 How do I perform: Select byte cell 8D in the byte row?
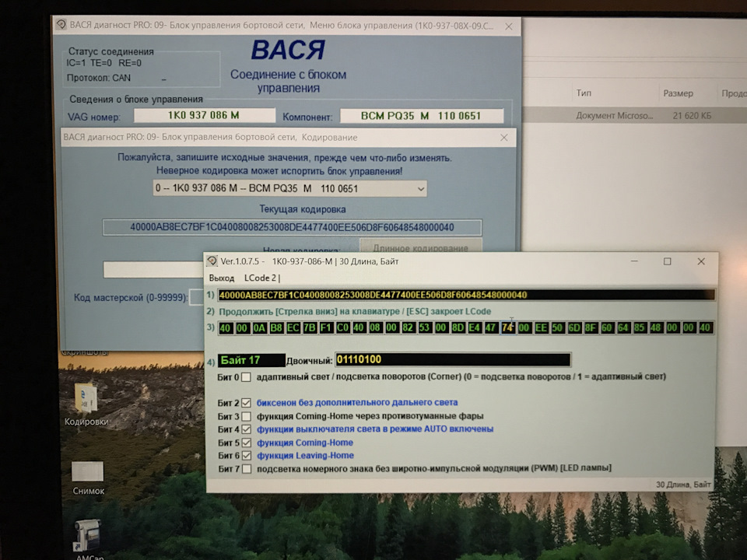458,327
